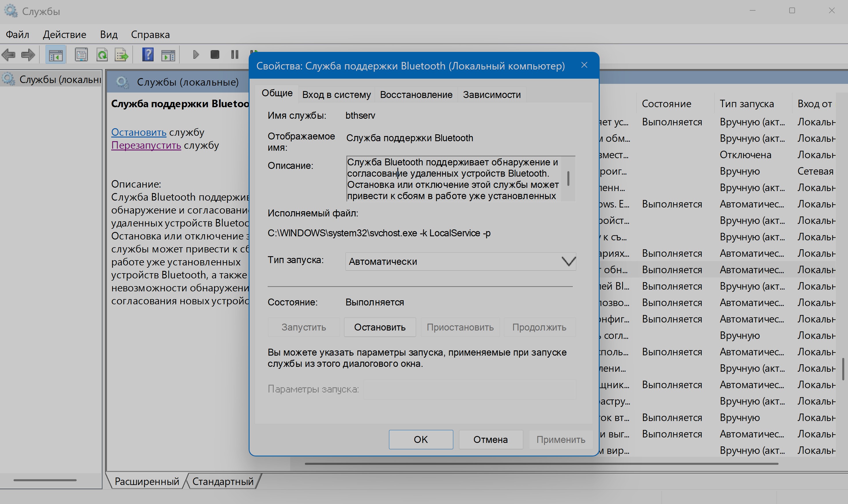This screenshot has height=504, width=848.
Task: Click the blue Help question mark icon
Action: [x=148, y=55]
